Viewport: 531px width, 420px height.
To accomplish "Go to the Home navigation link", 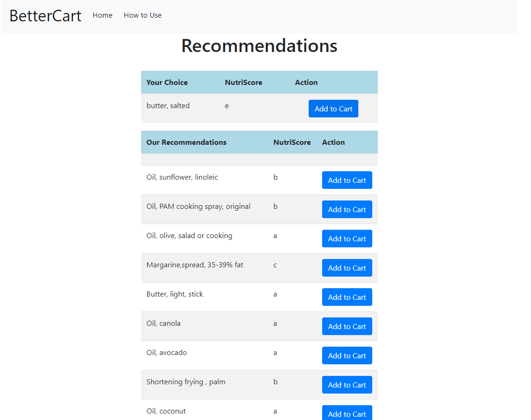I will coord(103,15).
